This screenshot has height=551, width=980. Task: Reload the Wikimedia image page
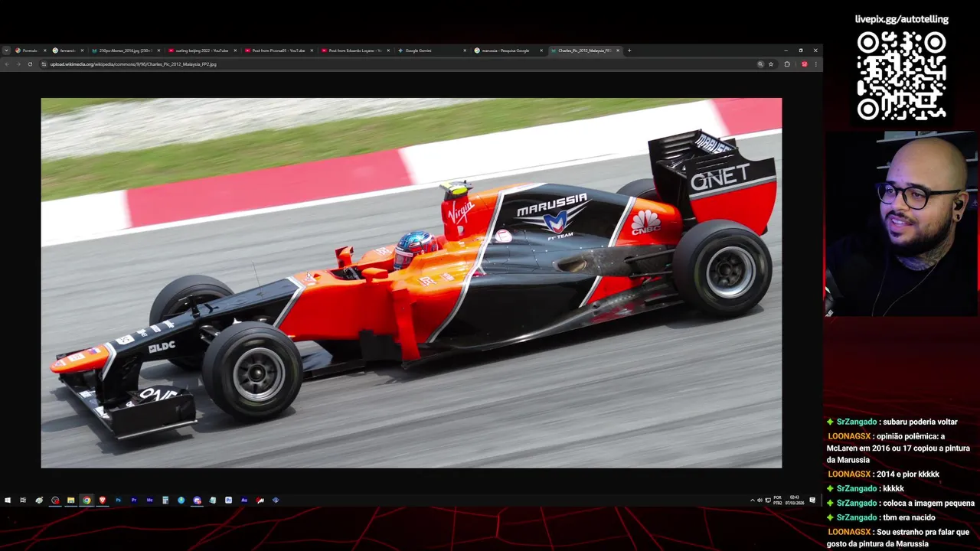click(x=30, y=64)
